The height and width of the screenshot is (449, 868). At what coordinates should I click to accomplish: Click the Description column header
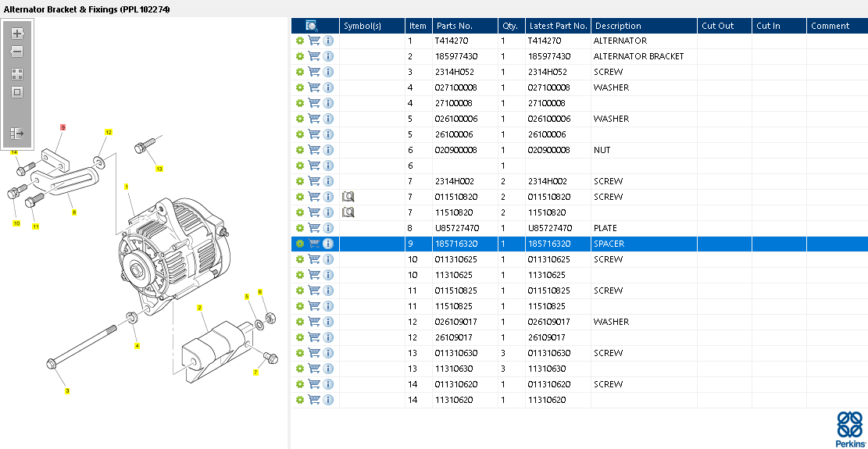pyautogui.click(x=644, y=26)
